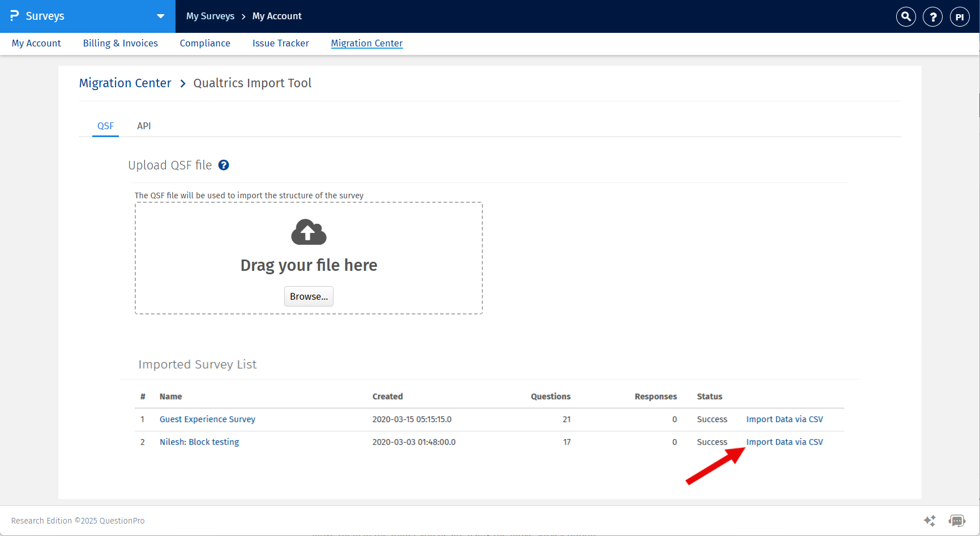Switch to the API tab

click(x=144, y=126)
